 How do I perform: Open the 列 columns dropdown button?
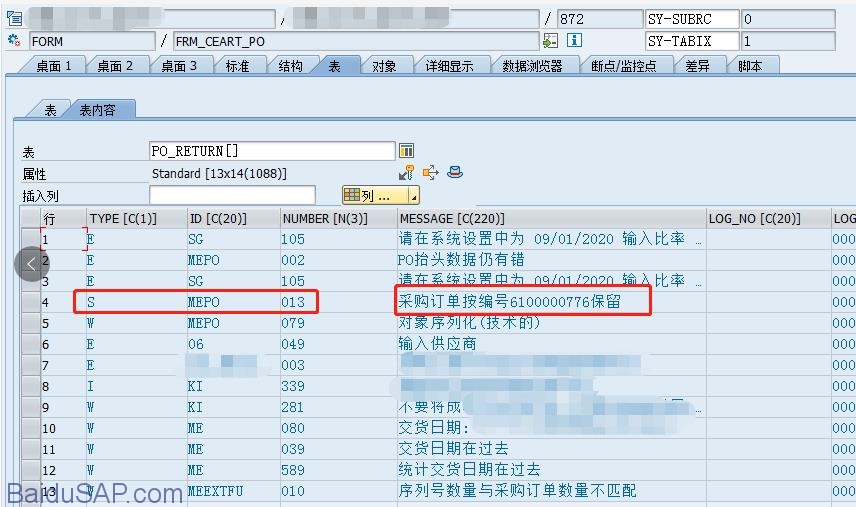[380, 196]
